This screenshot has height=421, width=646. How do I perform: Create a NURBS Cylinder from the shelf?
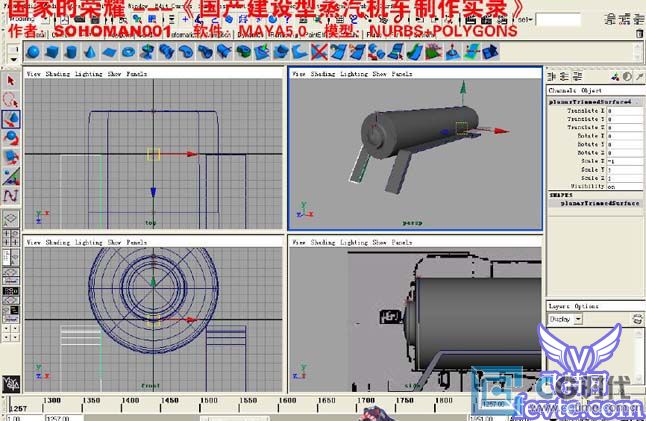(71, 52)
